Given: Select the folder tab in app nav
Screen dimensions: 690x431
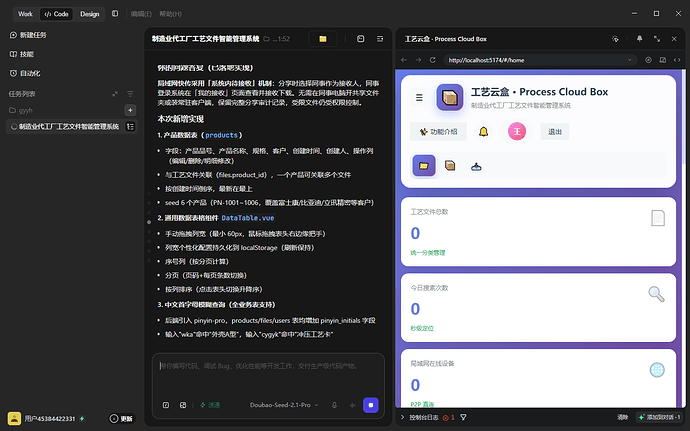Looking at the screenshot, I should click(424, 166).
